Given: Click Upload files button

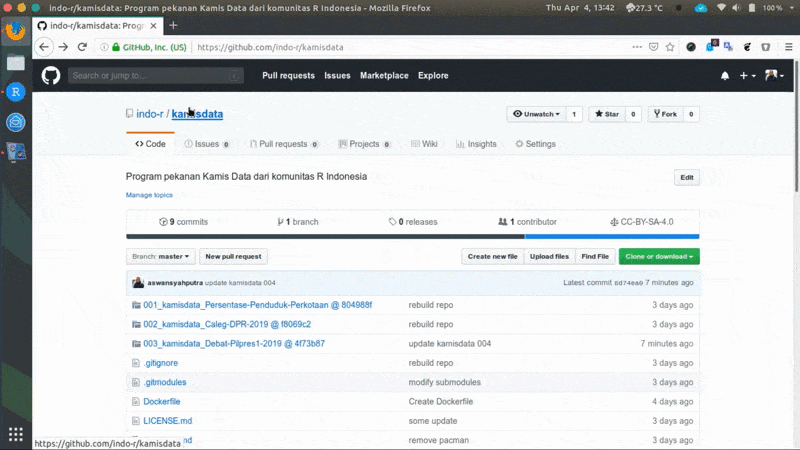Looking at the screenshot, I should 549,257.
